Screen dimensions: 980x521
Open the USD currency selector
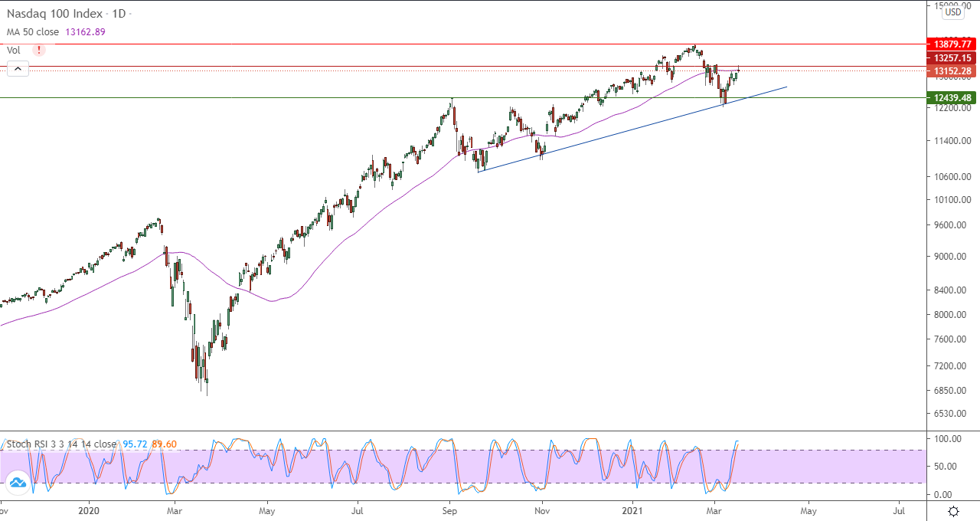click(953, 11)
